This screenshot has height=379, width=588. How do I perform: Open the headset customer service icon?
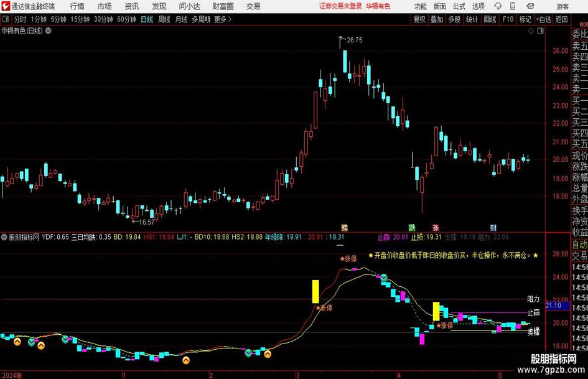pyautogui.click(x=498, y=6)
